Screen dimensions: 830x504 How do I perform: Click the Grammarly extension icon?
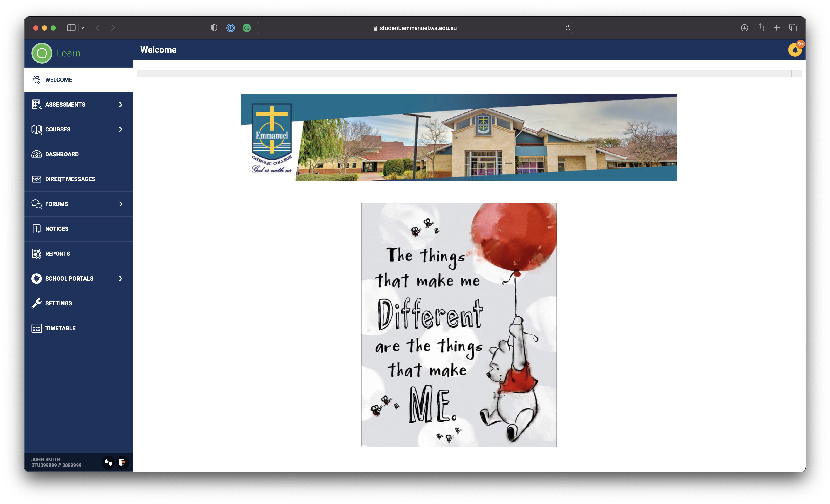247,28
